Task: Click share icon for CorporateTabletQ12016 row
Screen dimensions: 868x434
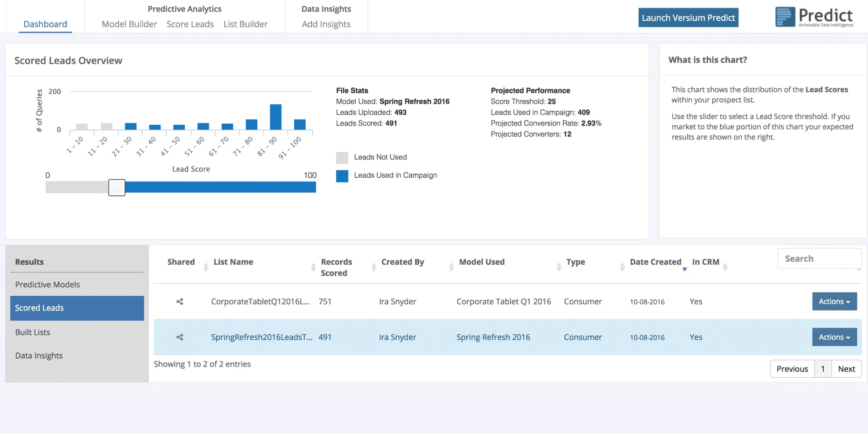Action: coord(180,302)
